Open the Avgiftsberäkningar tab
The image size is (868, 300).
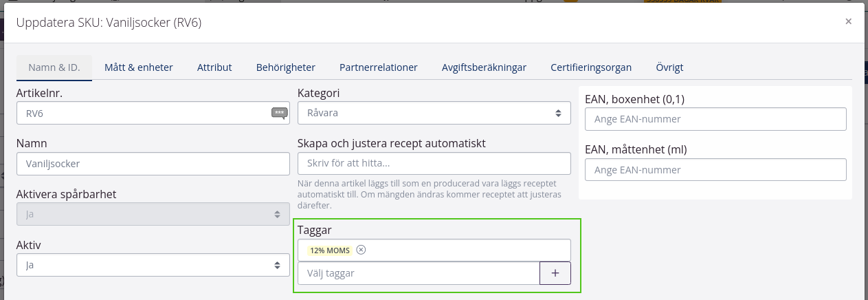tap(485, 67)
